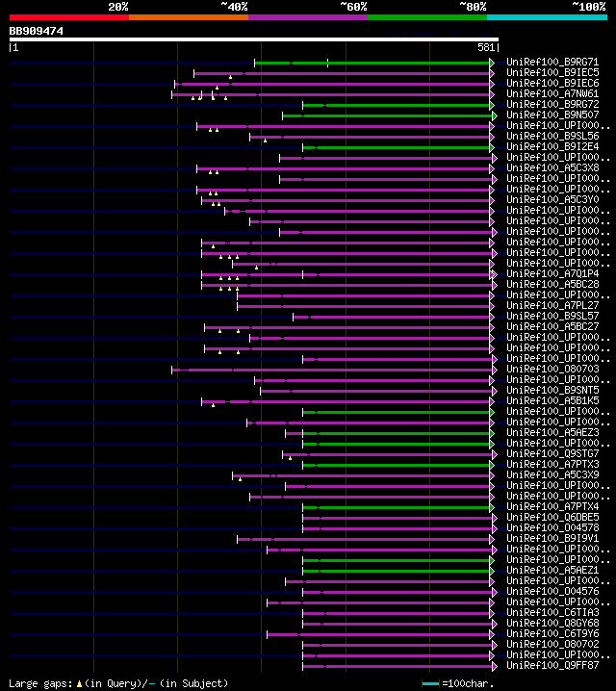The height and width of the screenshot is (691, 616).
Task: Select the UniRef100_O04576 label
Action: pyautogui.click(x=552, y=591)
